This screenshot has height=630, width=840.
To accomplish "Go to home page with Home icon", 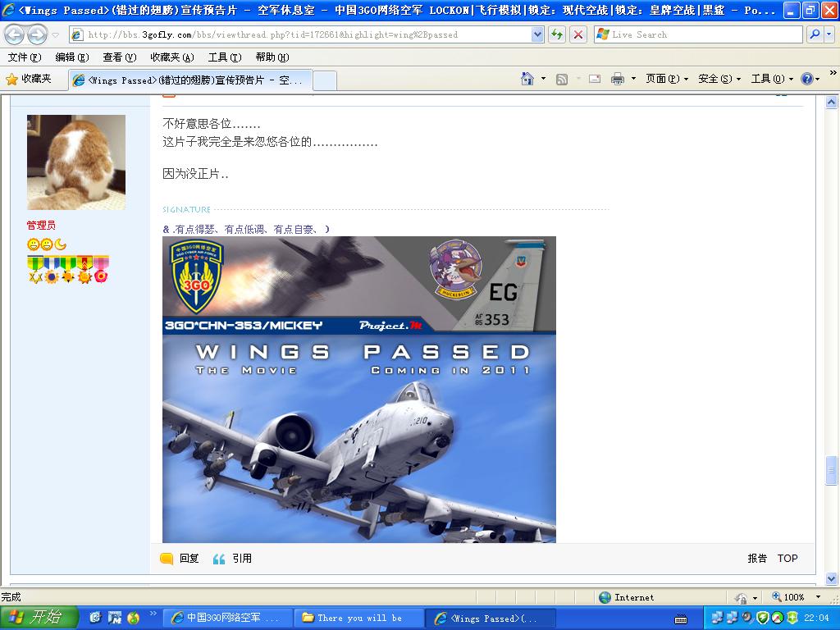I will [527, 80].
